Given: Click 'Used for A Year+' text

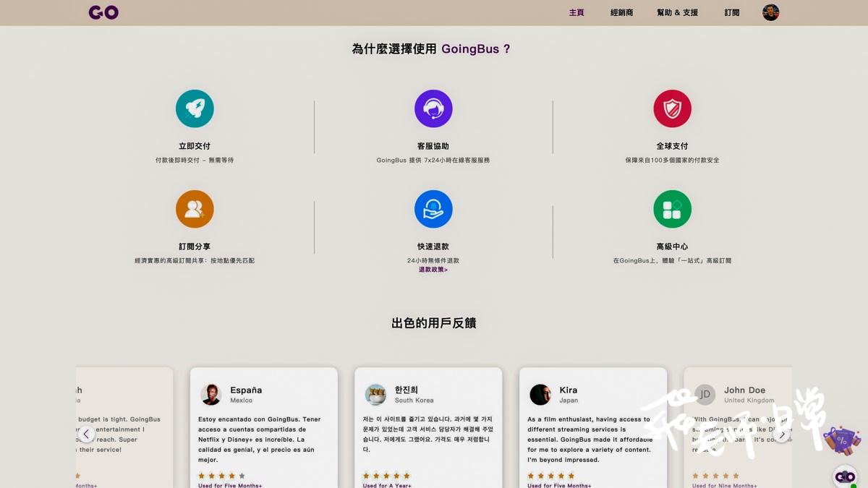Looking at the screenshot, I should pyautogui.click(x=387, y=486).
